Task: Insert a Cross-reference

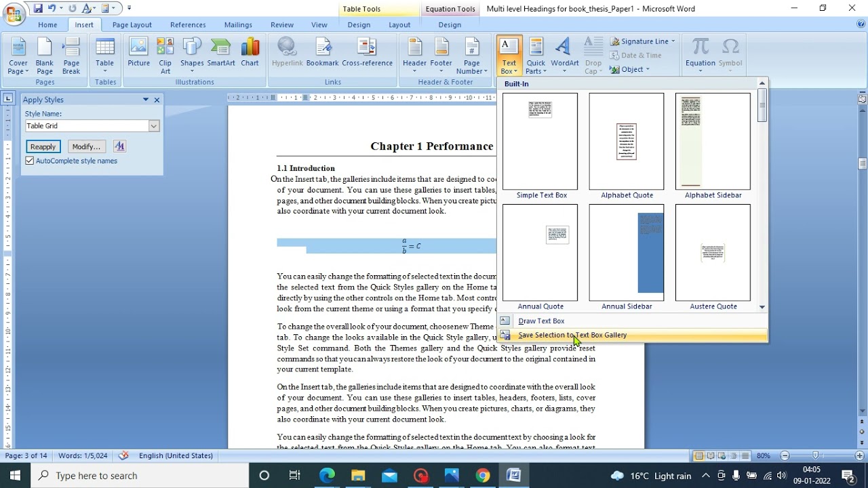Action: tap(367, 53)
